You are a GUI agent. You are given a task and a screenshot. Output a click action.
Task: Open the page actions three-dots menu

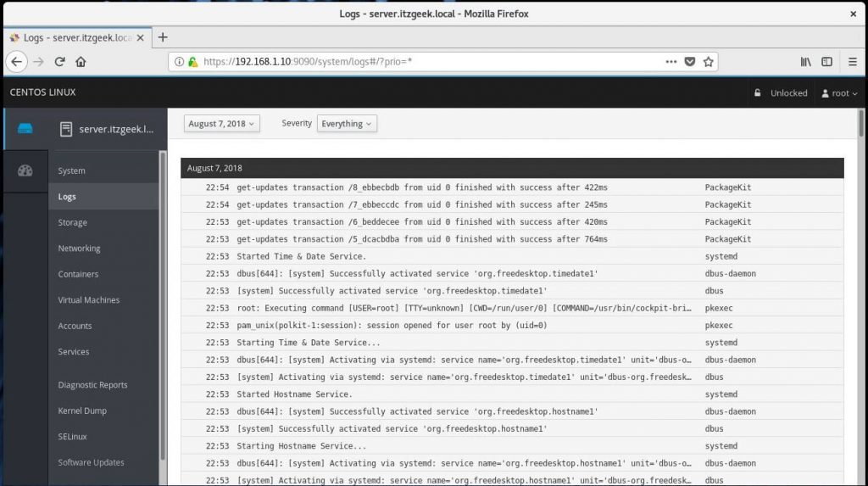pos(671,62)
